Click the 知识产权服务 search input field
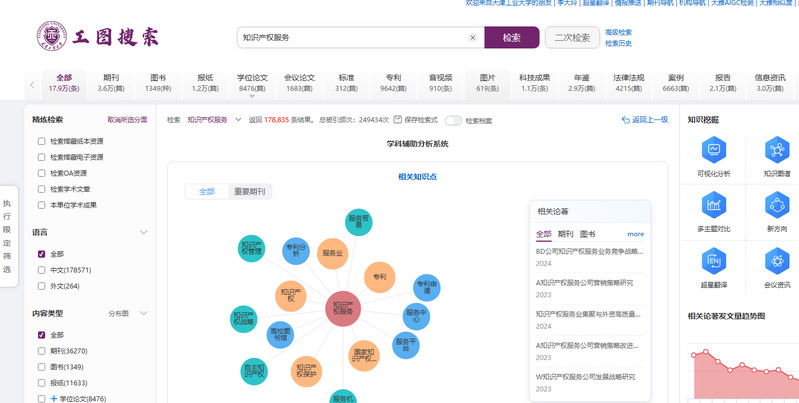 (x=350, y=38)
